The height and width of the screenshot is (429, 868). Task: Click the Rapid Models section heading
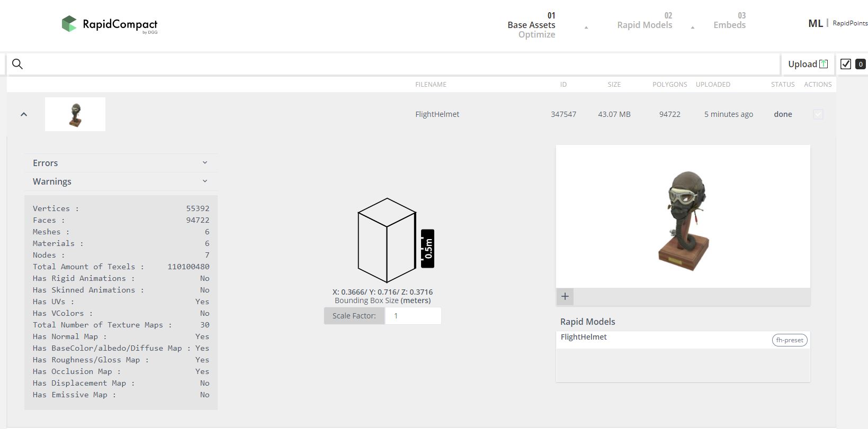(588, 322)
